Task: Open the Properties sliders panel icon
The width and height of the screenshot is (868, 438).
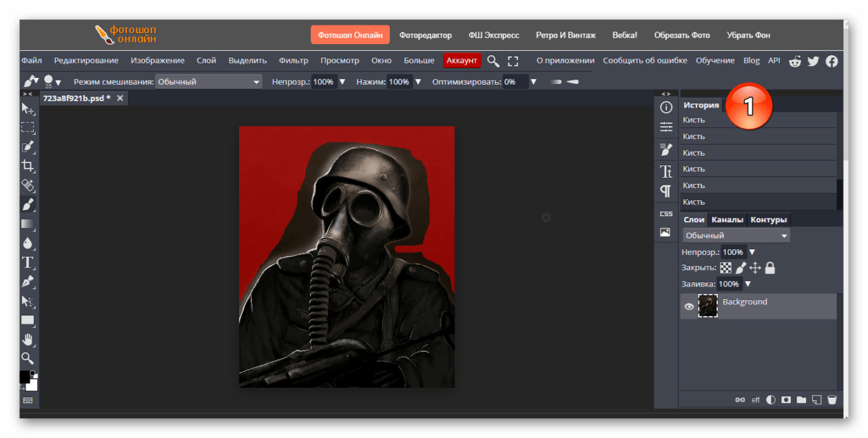Action: click(x=665, y=127)
